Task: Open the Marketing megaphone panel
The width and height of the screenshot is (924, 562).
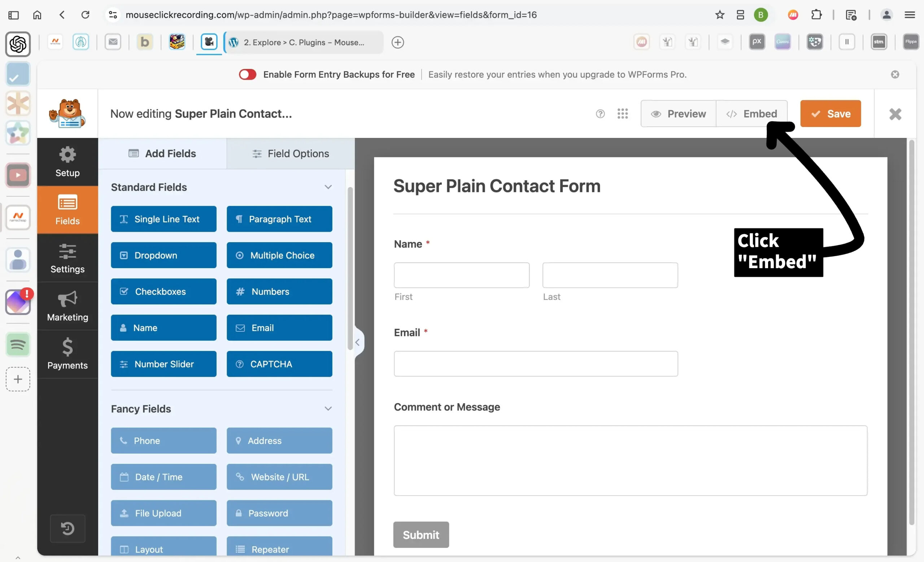Action: coord(67,306)
